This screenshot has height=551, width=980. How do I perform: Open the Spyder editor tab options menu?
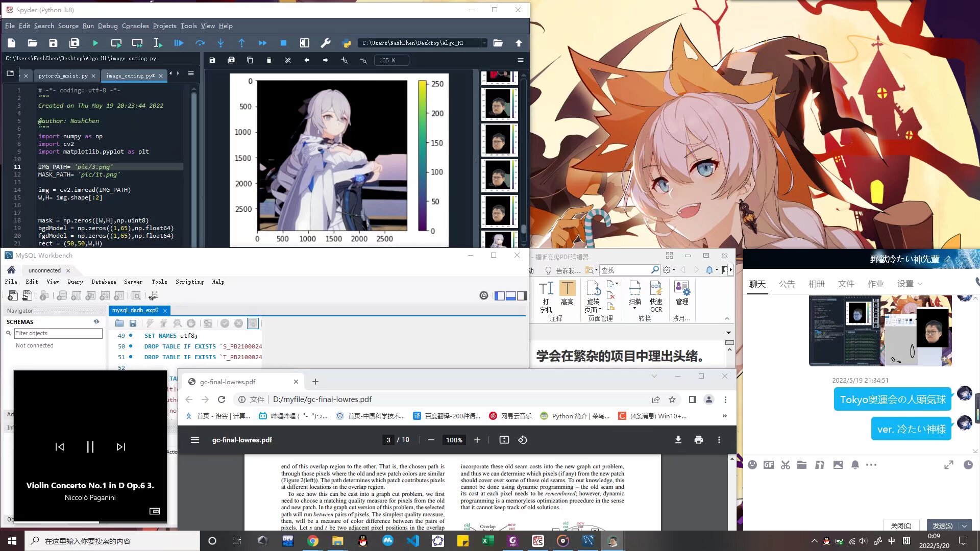pos(191,73)
